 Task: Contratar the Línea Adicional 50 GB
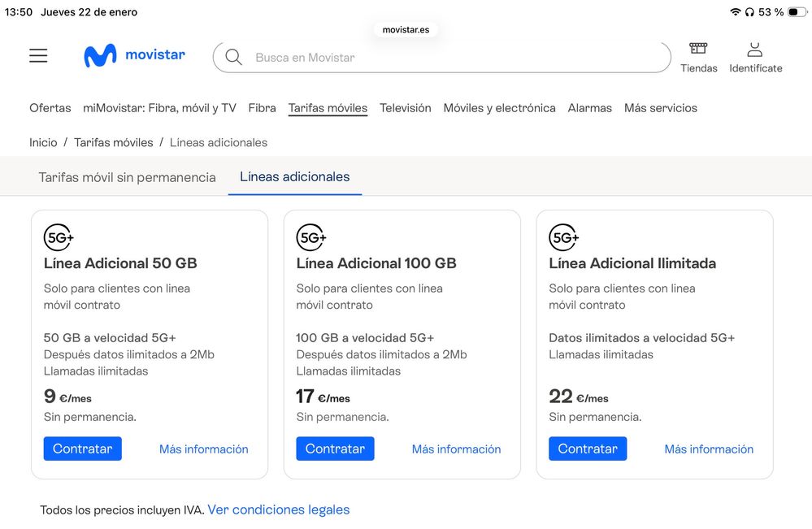tap(82, 449)
